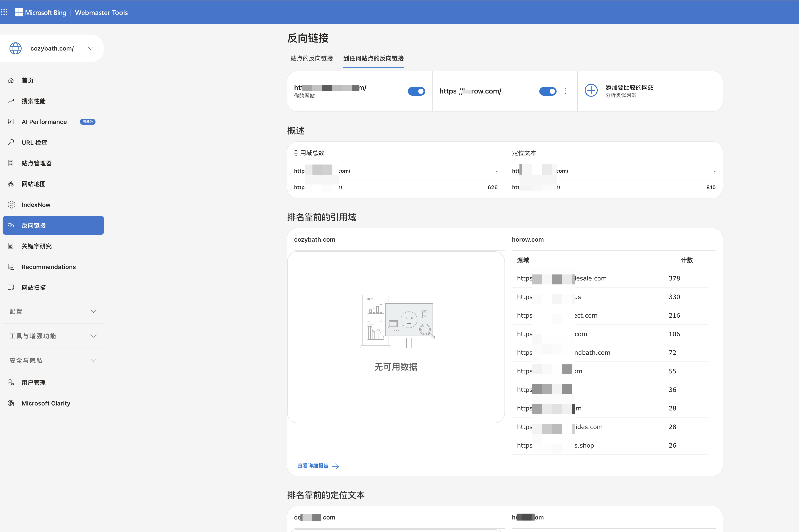This screenshot has height=532, width=799.
Task: Open the three-dot menu next to horow.com
Action: pos(565,91)
